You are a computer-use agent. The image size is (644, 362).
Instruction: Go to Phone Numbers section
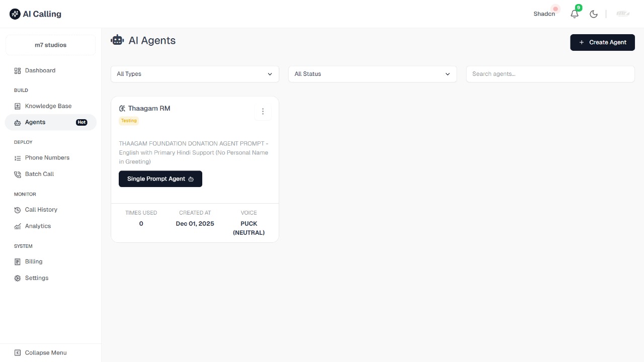pos(47,157)
